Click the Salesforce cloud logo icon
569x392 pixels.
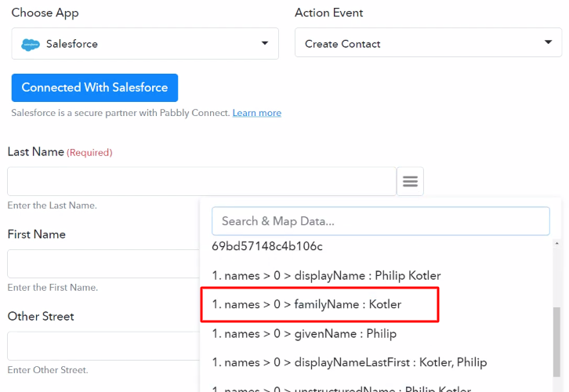[31, 44]
